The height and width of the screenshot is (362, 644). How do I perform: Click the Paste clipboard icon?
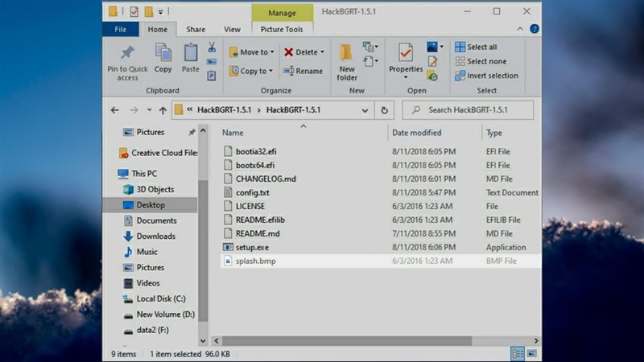[191, 54]
